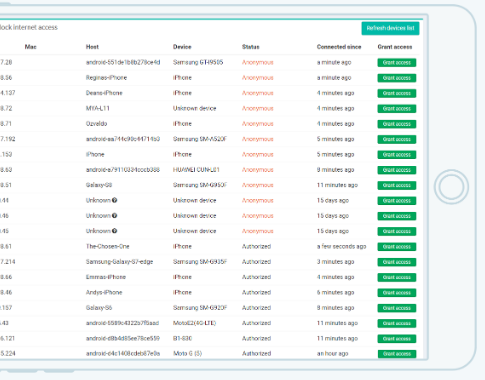The width and height of the screenshot is (485, 380).
Task: Click device name MotoE2(4G-LTE)
Action: pos(194,323)
